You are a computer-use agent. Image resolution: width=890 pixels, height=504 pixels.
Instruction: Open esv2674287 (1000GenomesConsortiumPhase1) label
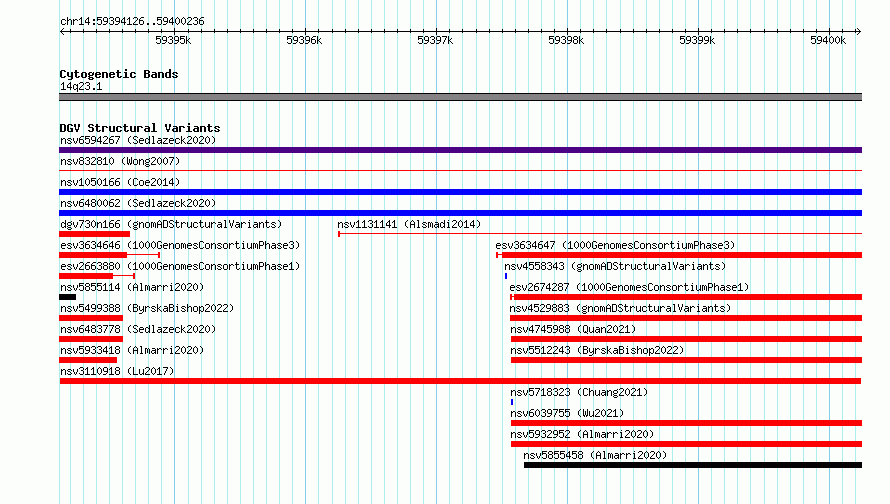pyautogui.click(x=629, y=287)
